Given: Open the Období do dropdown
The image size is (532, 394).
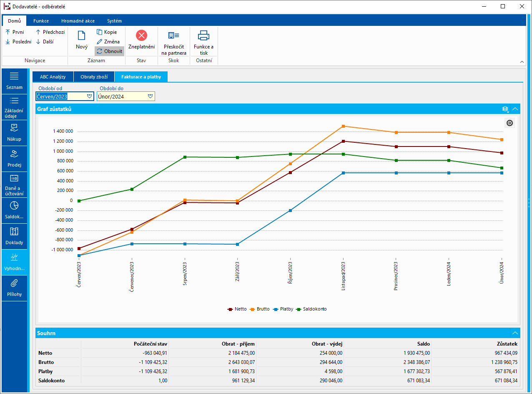Looking at the screenshot, I should 150,96.
